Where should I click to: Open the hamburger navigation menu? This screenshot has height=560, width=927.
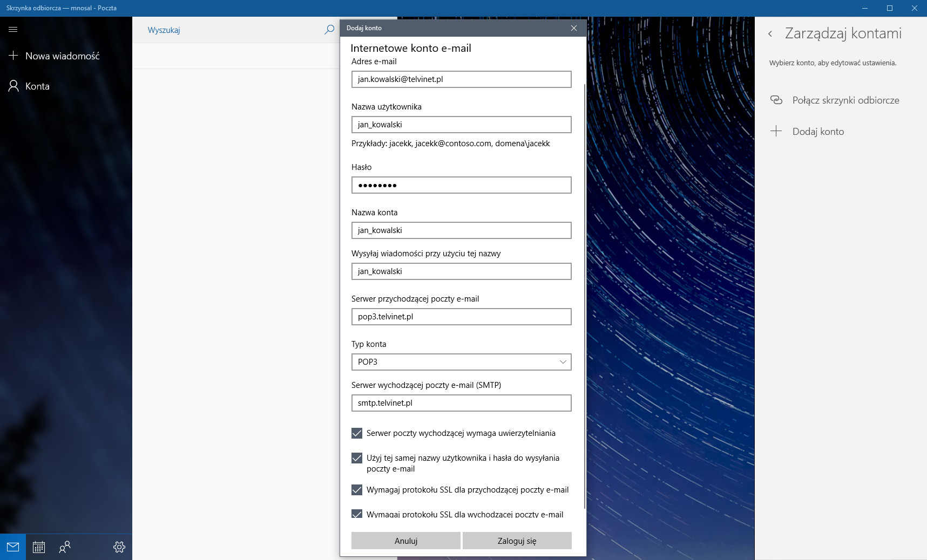pyautogui.click(x=13, y=29)
